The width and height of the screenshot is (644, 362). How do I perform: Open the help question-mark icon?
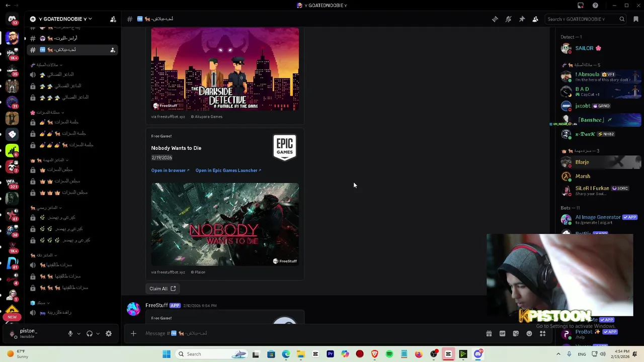point(595,6)
